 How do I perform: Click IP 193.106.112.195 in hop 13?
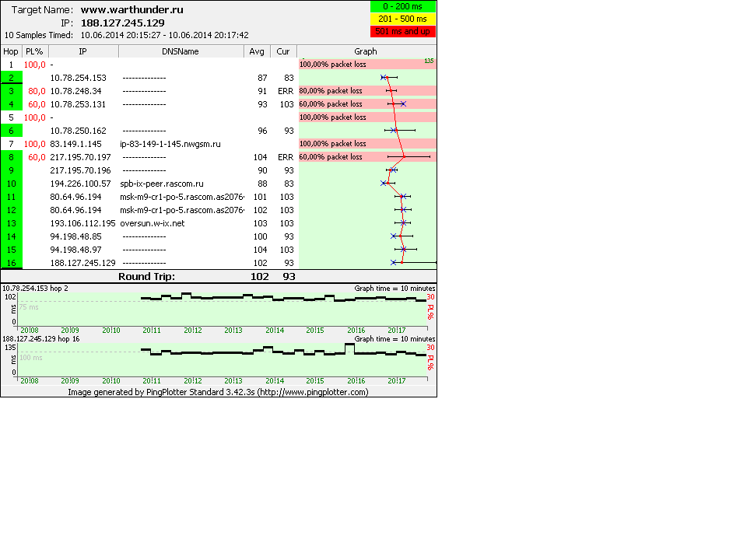pos(83,223)
